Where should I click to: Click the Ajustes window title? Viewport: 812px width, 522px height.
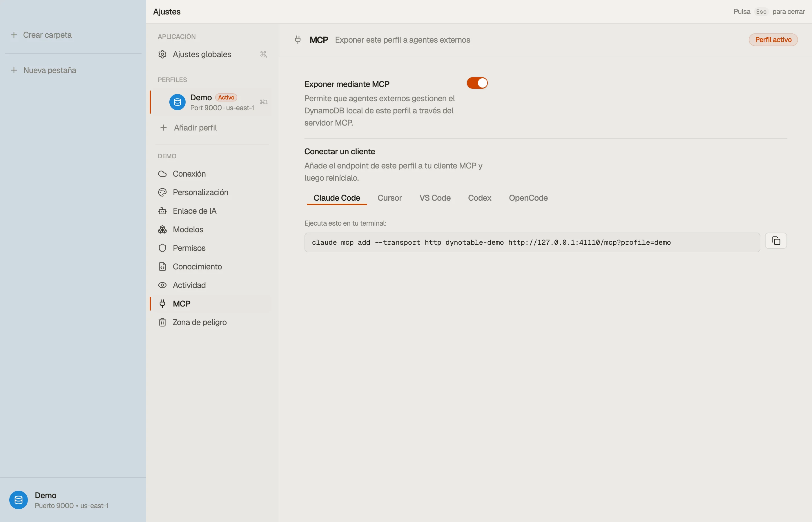(167, 12)
